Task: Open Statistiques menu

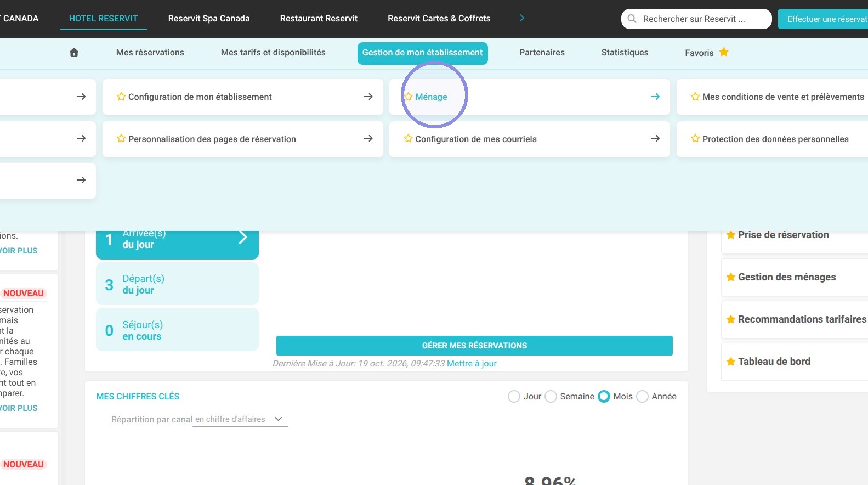Action: pyautogui.click(x=625, y=52)
